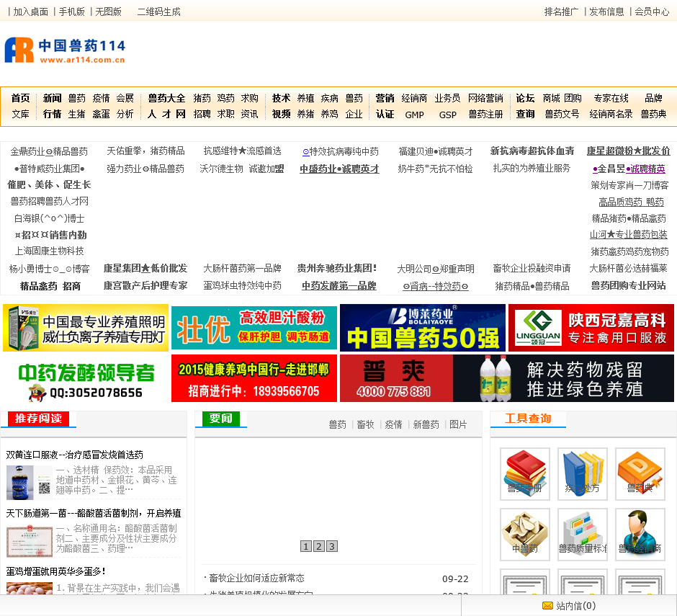Open 行情 navigation item

53,114
